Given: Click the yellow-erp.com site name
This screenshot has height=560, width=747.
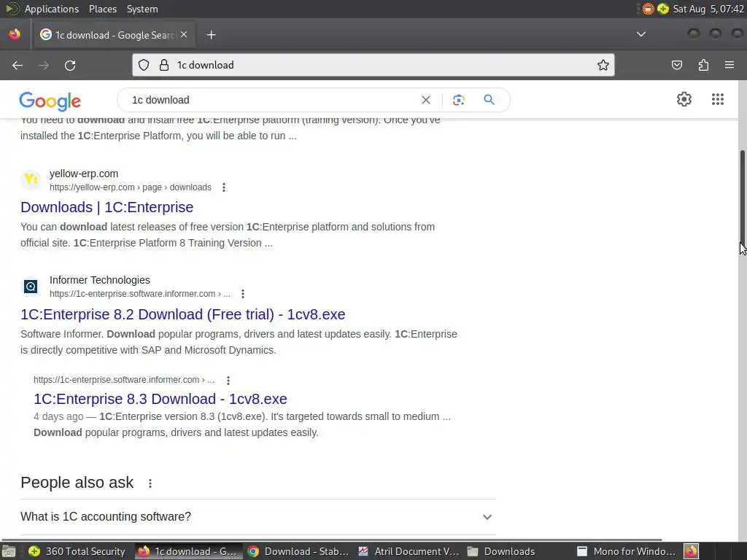Looking at the screenshot, I should pyautogui.click(x=84, y=174).
